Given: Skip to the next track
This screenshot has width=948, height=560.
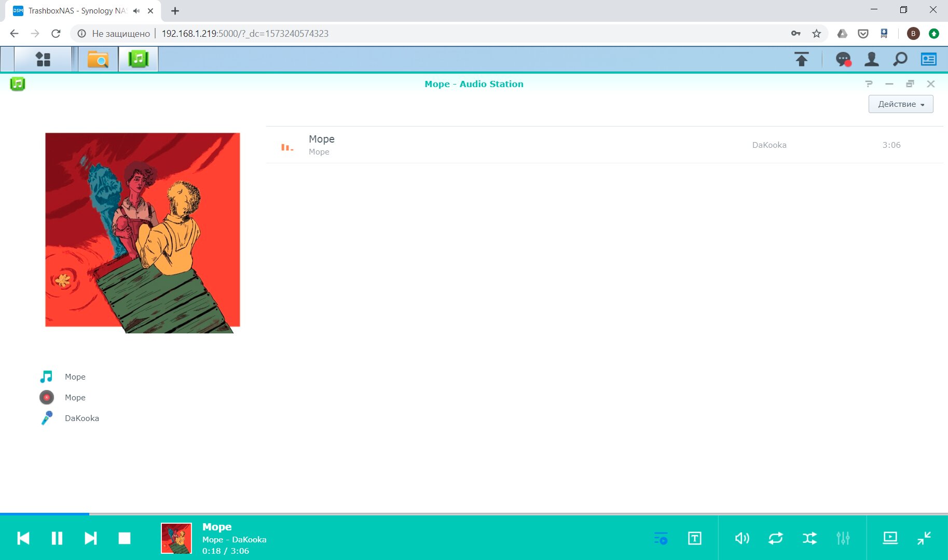Looking at the screenshot, I should (x=91, y=538).
